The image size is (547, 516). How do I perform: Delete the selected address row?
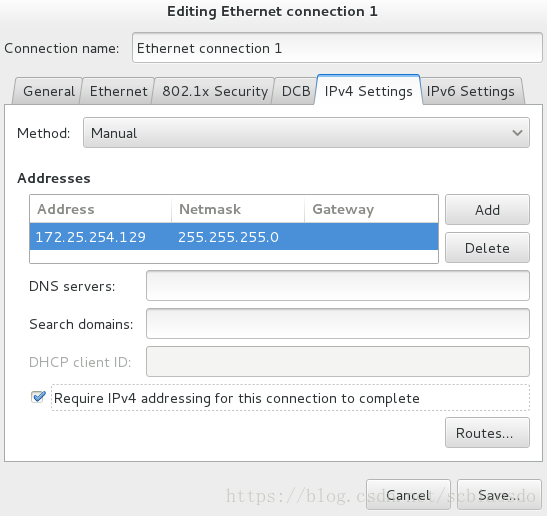[x=487, y=248]
